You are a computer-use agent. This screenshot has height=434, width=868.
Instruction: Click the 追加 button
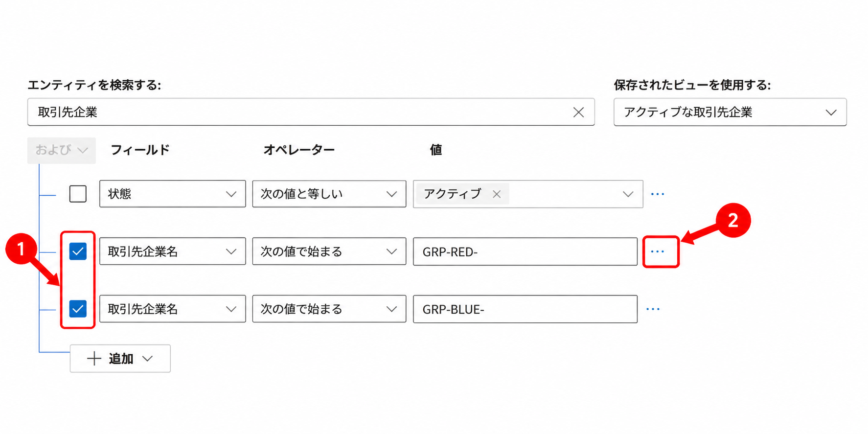(120, 359)
